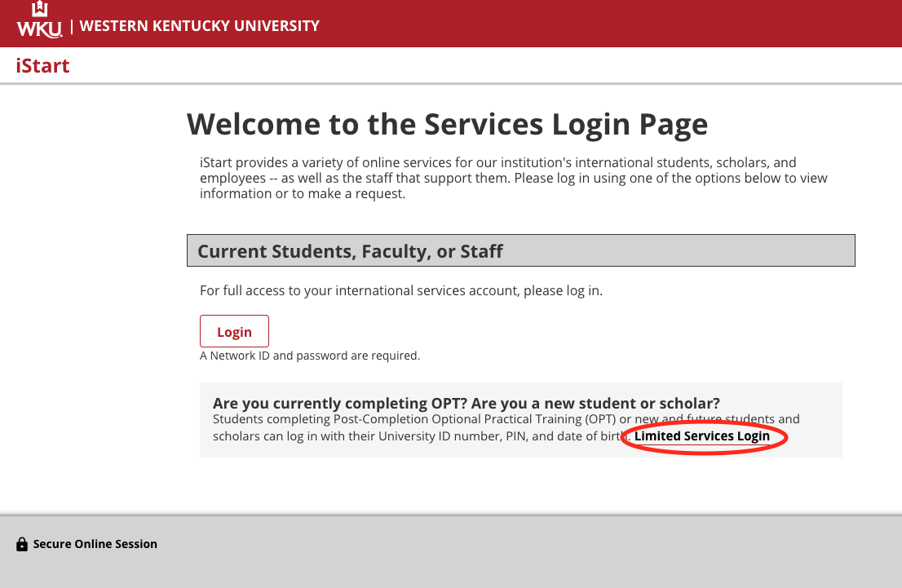The width and height of the screenshot is (902, 588).
Task: Click the lock icon in the footer
Action: (x=21, y=544)
